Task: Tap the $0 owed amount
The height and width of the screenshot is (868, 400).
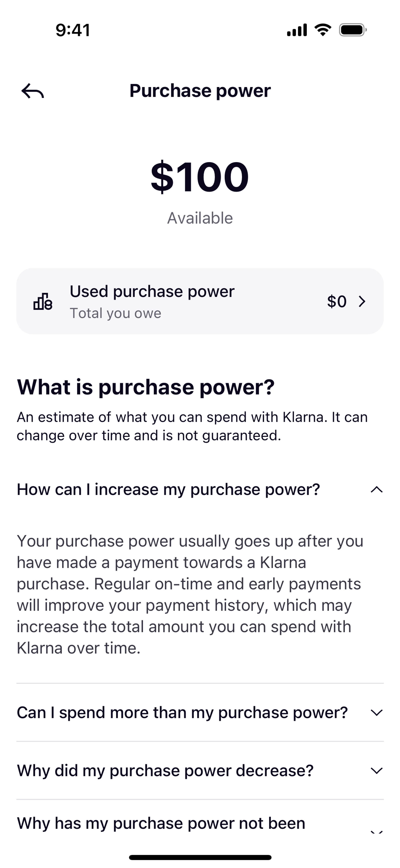Action: click(x=337, y=301)
